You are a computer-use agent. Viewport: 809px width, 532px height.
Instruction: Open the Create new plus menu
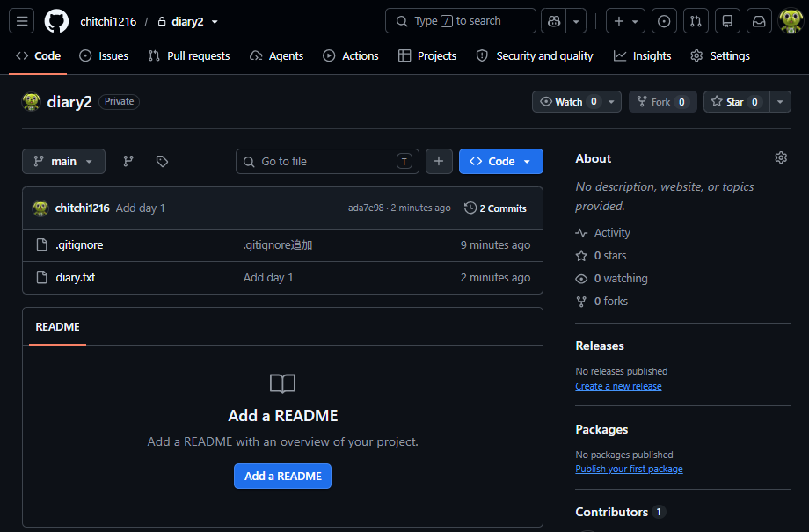click(625, 21)
